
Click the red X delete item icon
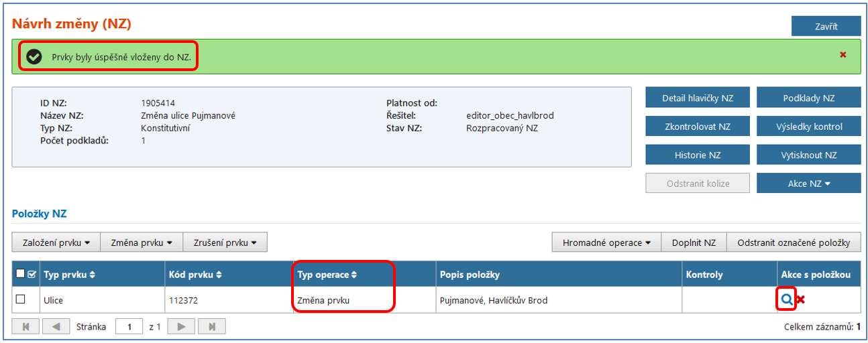[800, 300]
